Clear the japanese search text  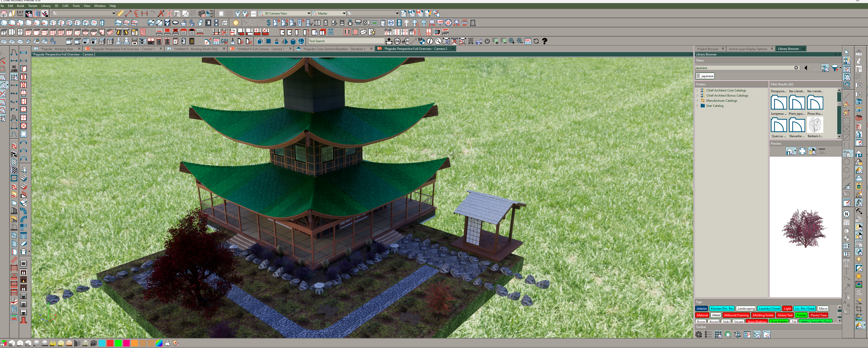point(796,68)
